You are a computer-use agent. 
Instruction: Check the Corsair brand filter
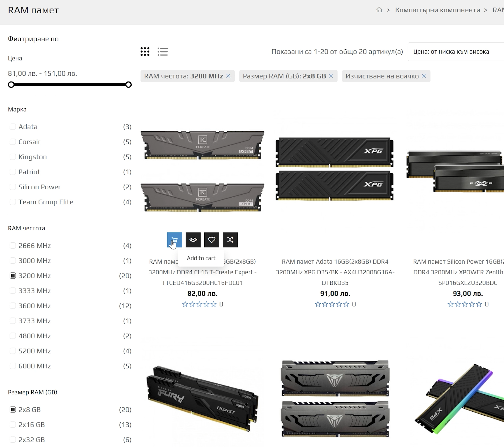click(x=13, y=142)
